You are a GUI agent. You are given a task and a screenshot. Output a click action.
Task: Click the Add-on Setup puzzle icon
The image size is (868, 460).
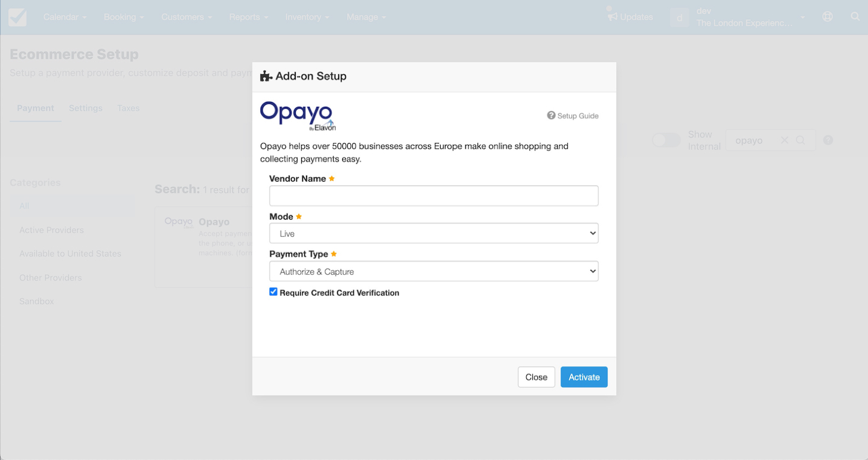(266, 77)
